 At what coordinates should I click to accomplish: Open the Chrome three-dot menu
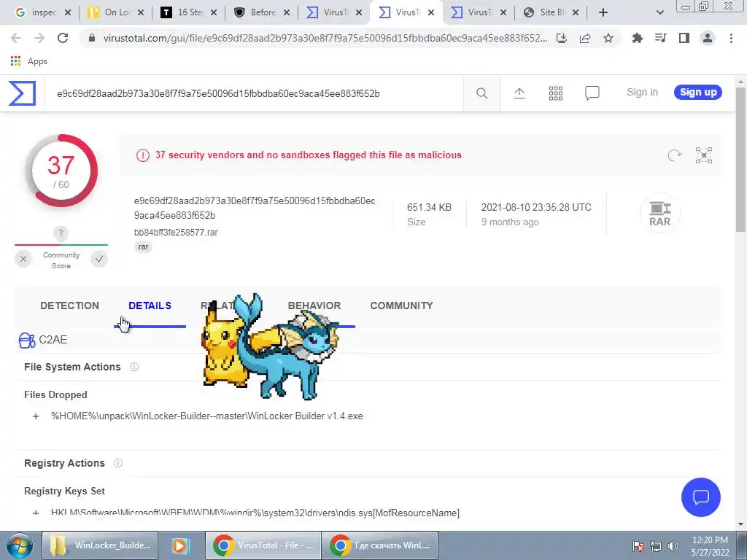point(731,38)
